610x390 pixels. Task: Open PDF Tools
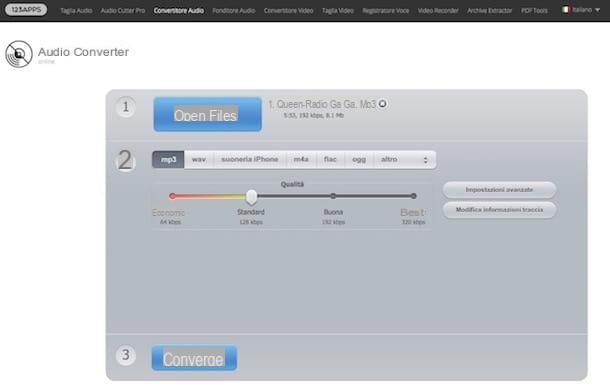[534, 11]
